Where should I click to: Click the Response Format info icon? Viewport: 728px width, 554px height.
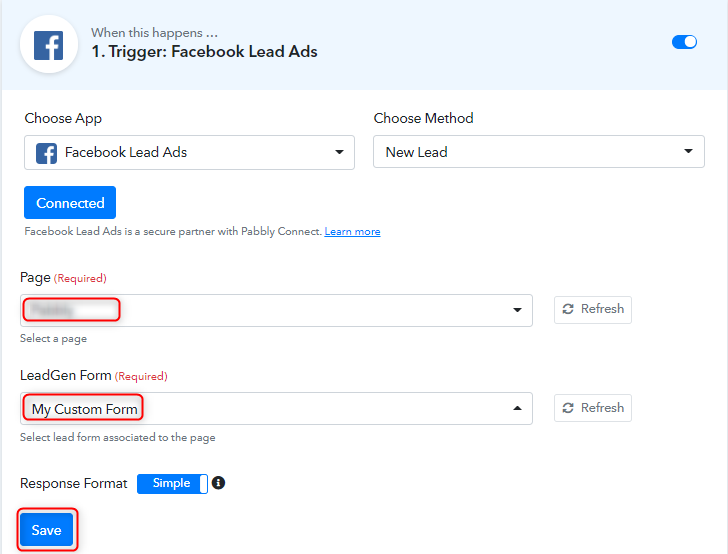pyautogui.click(x=218, y=483)
